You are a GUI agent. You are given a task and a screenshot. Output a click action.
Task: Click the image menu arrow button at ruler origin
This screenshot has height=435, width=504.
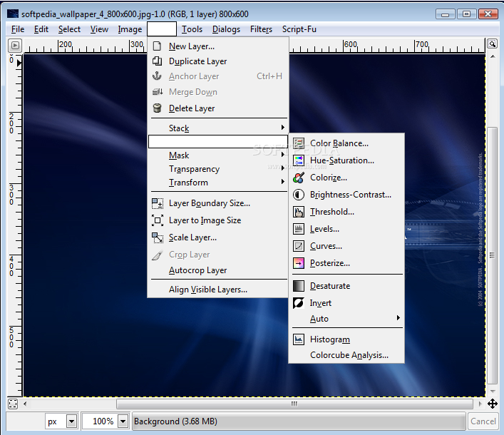pyautogui.click(x=15, y=46)
